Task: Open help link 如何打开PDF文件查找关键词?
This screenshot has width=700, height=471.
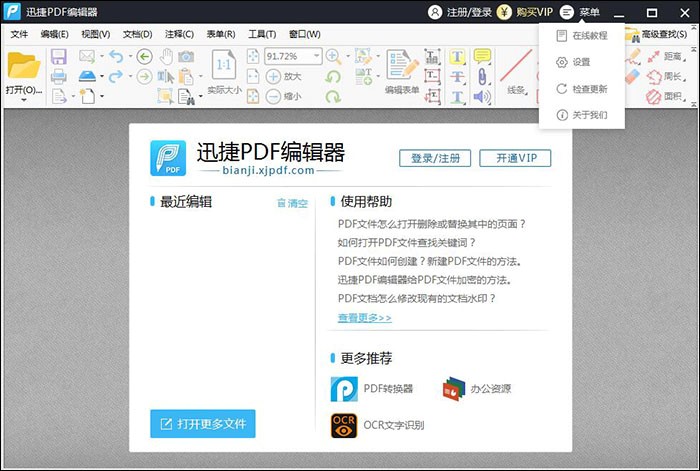Action: click(x=407, y=242)
